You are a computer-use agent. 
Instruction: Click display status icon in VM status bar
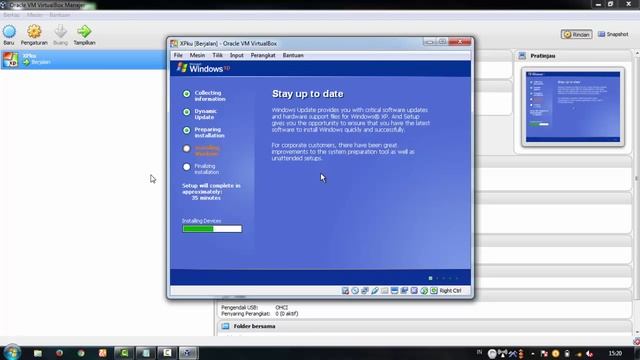[x=394, y=291]
